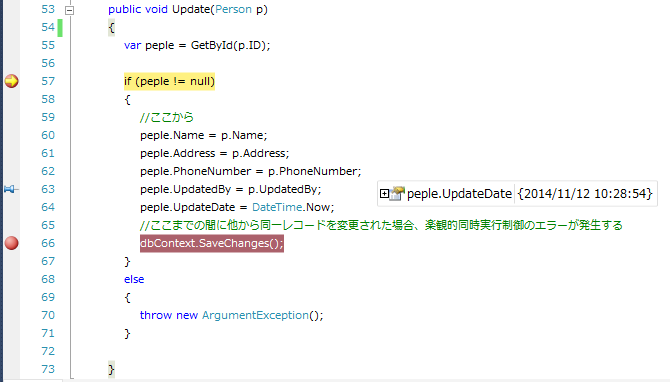670x382 pixels.
Task: Click ArgumentException on line 70
Action: 255,315
